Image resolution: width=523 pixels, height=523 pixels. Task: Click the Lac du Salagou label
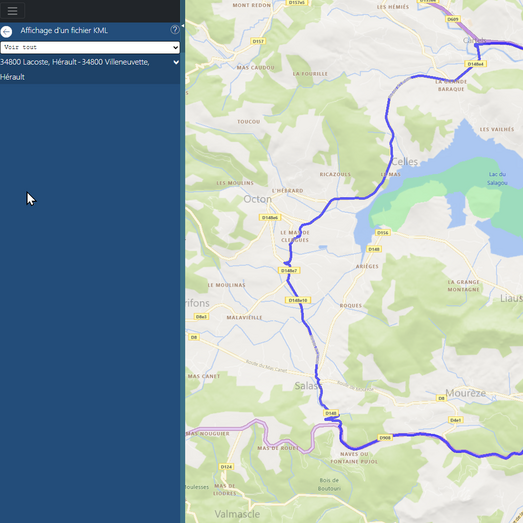(497, 178)
